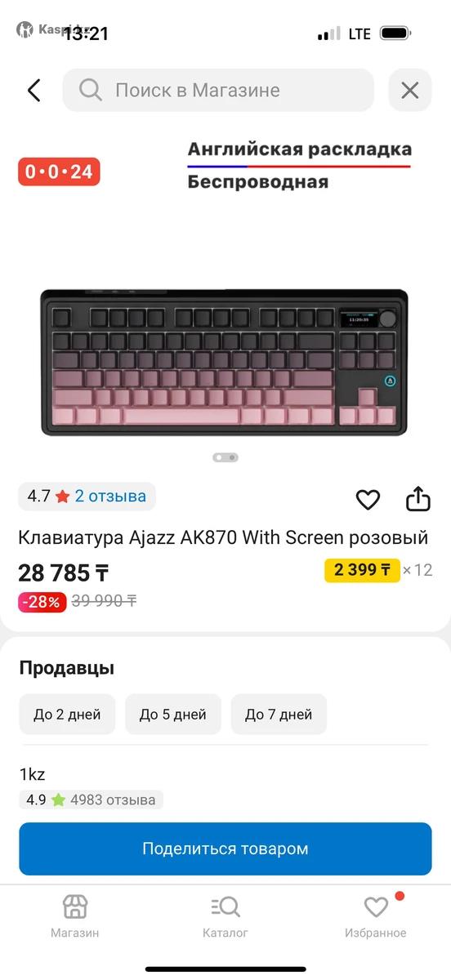Add the keyboard to favorites with the heart icon
The width and height of the screenshot is (451, 980).
(368, 499)
